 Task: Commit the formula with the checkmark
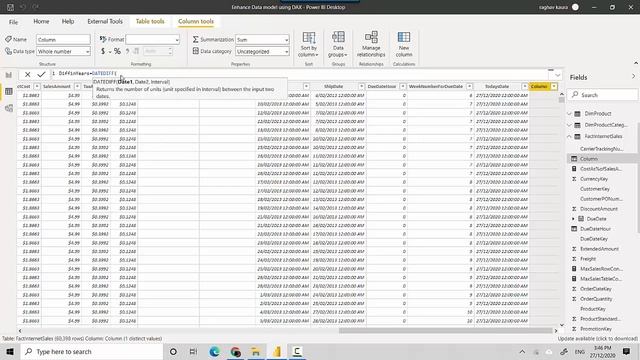(41, 74)
